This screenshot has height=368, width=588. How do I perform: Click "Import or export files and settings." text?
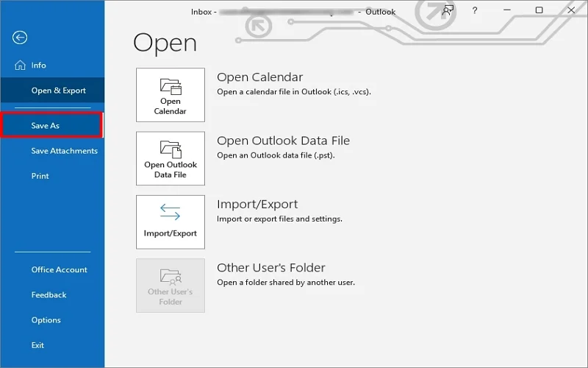[279, 219]
